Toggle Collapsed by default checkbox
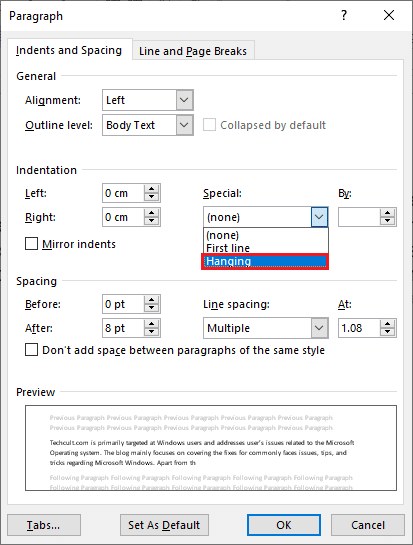The image size is (413, 545). click(209, 125)
